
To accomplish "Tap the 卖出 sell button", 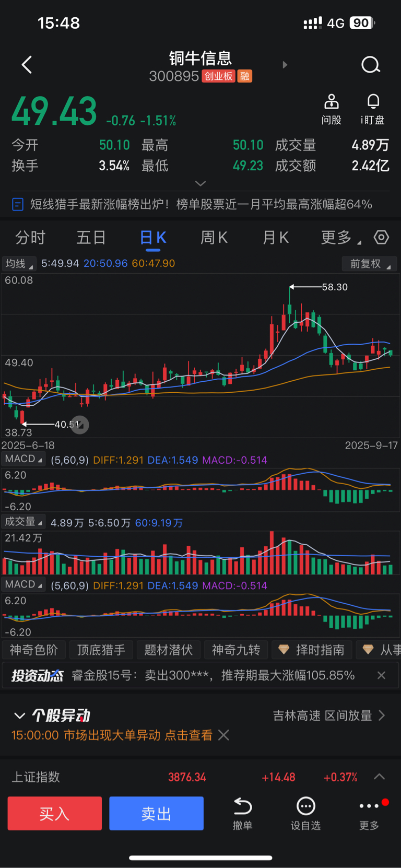I will [x=156, y=813].
